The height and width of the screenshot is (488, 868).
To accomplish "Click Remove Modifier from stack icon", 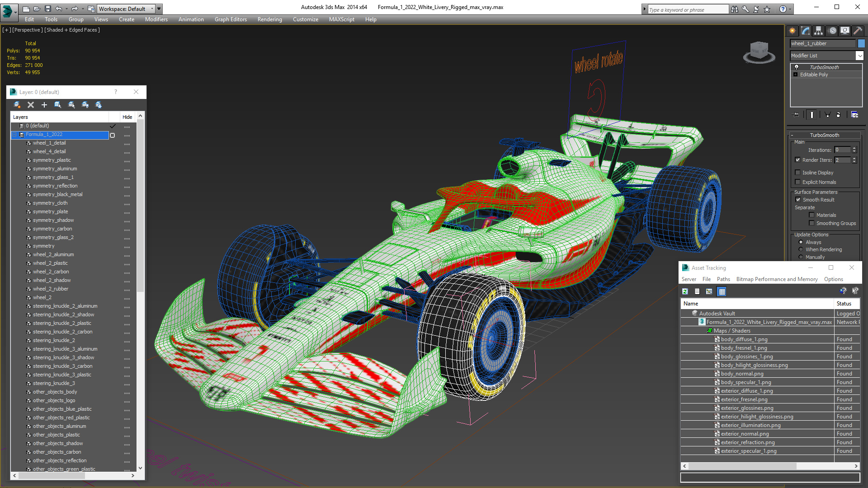I will [839, 115].
